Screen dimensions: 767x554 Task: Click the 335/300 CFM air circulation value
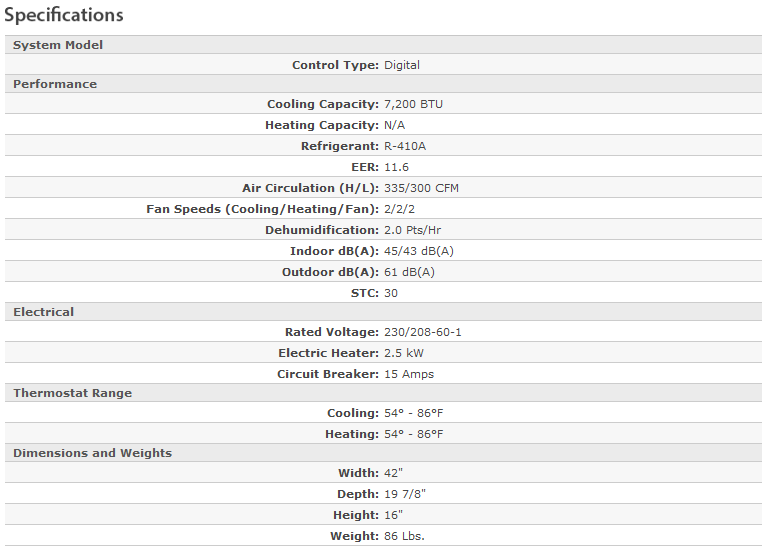pyautogui.click(x=421, y=188)
